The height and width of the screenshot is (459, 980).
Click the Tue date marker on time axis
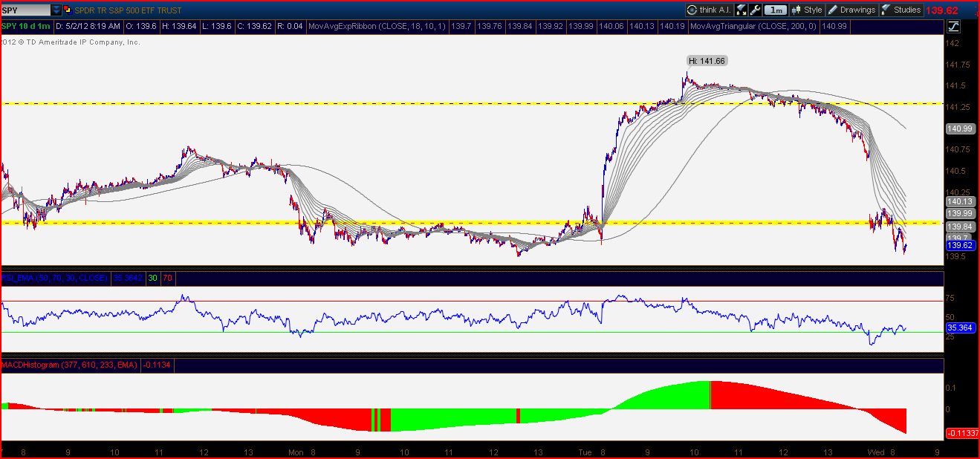[x=585, y=452]
